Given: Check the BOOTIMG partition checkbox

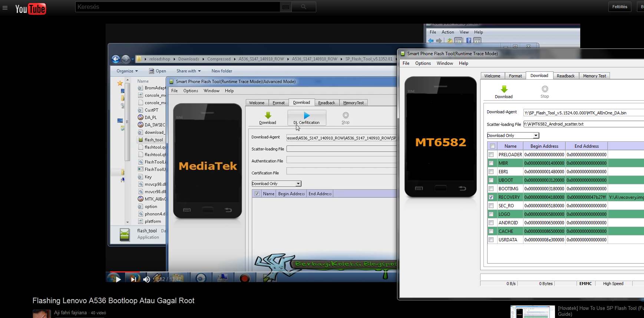Looking at the screenshot, I should (x=491, y=188).
